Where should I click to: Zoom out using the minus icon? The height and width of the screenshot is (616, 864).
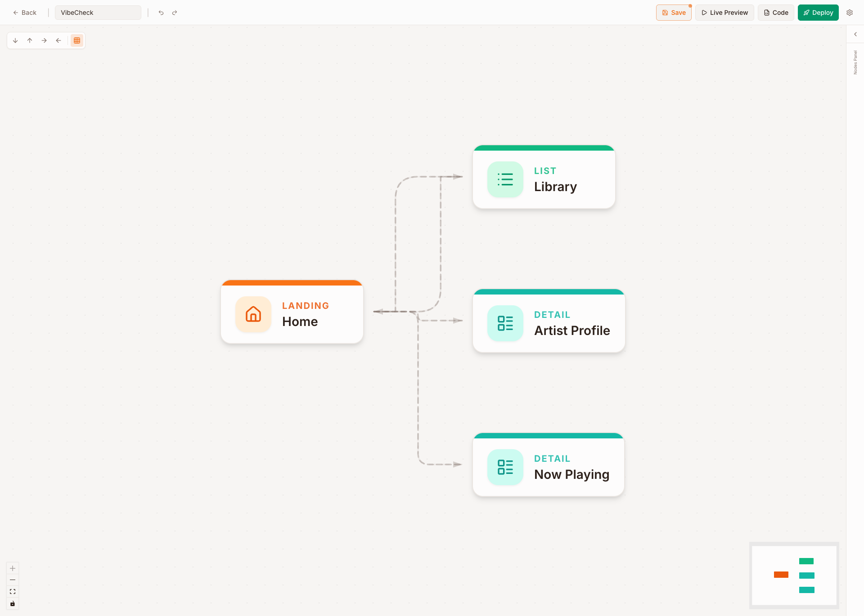[12, 580]
